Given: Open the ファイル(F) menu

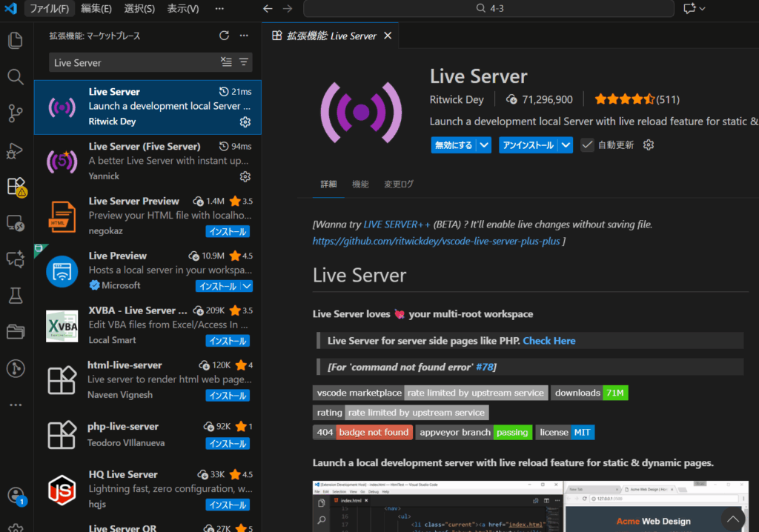Looking at the screenshot, I should coord(49,9).
